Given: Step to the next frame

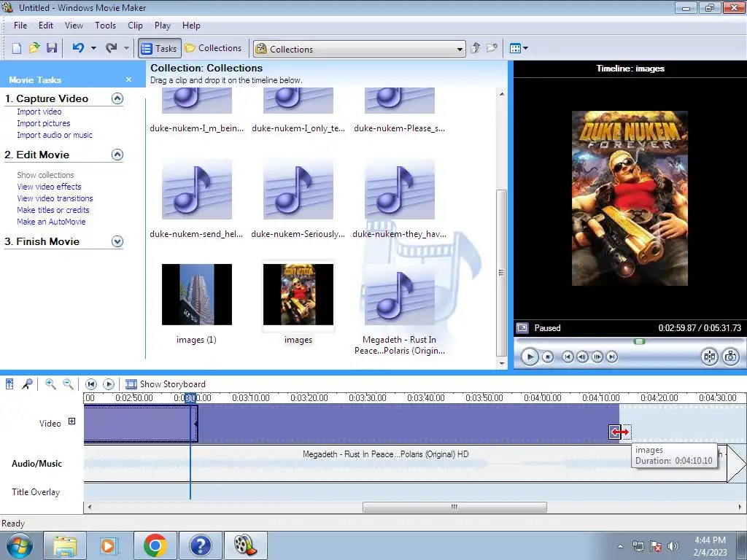Looking at the screenshot, I should click(x=597, y=357).
